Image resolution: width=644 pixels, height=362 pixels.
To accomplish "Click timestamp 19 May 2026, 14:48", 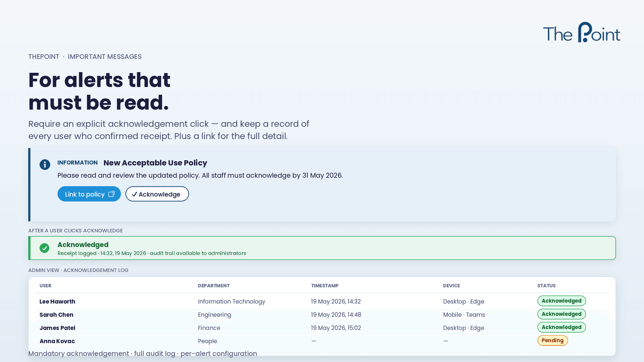I will (x=336, y=315).
